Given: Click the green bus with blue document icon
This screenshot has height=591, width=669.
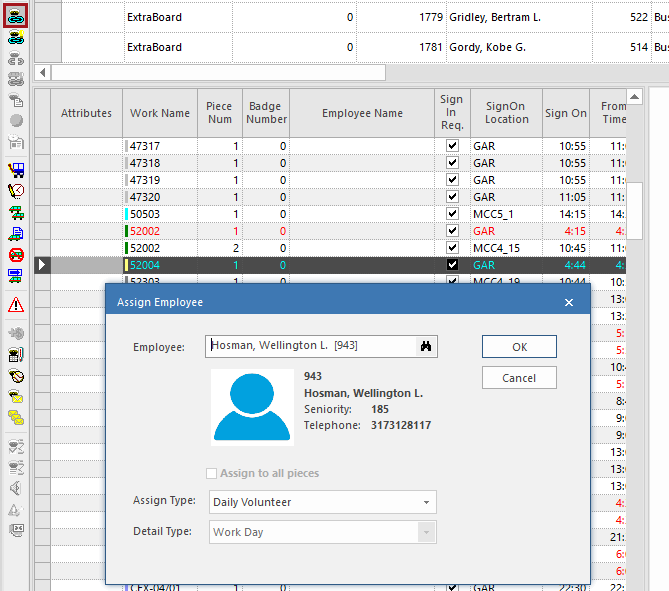Looking at the screenshot, I should (16, 233).
